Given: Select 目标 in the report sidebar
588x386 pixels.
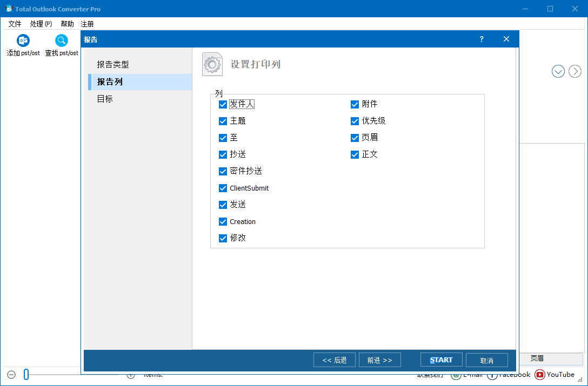Looking at the screenshot, I should (x=104, y=99).
